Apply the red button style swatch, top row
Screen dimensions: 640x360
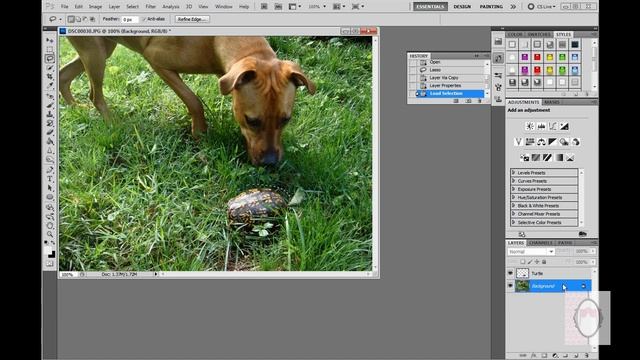pos(537,57)
